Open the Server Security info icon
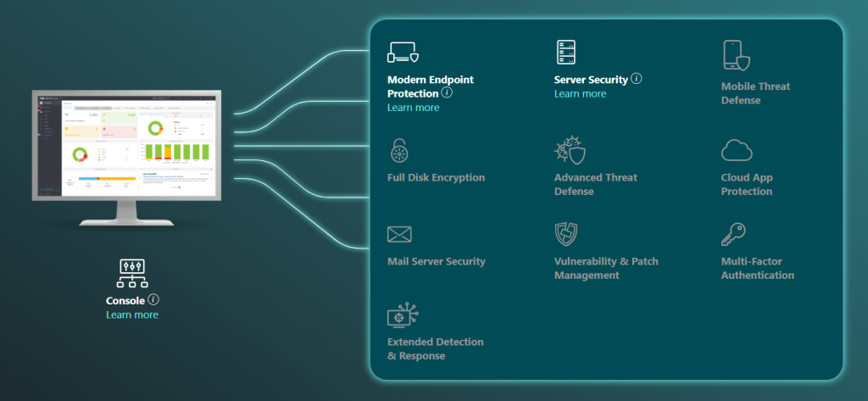The height and width of the screenshot is (401, 868). (x=637, y=79)
